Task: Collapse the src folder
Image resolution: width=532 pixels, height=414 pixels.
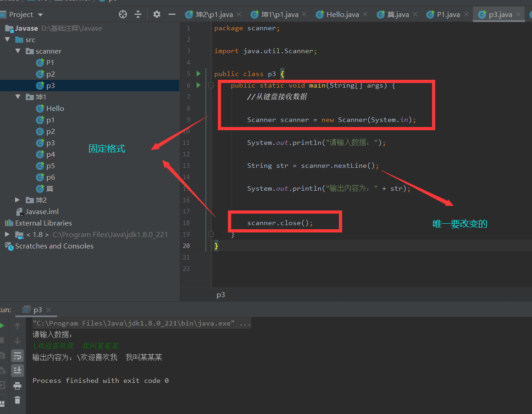Action: click(x=7, y=40)
